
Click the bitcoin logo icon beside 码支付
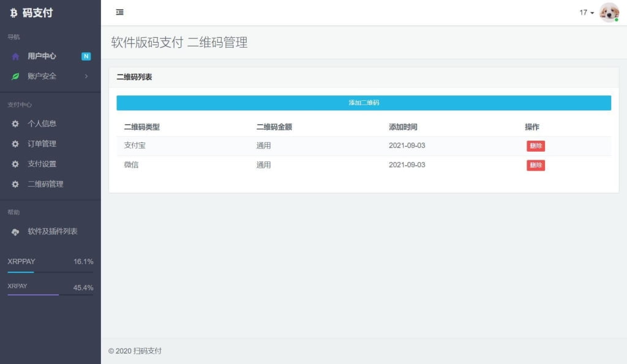coord(13,13)
